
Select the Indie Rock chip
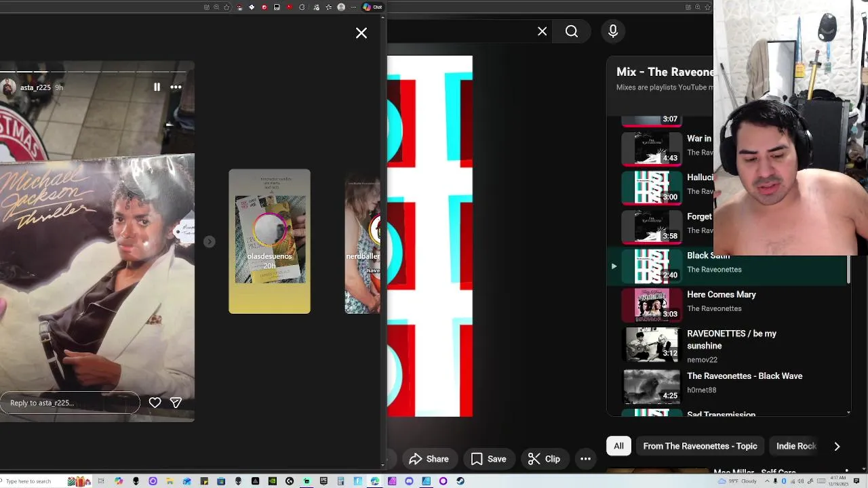click(x=796, y=446)
